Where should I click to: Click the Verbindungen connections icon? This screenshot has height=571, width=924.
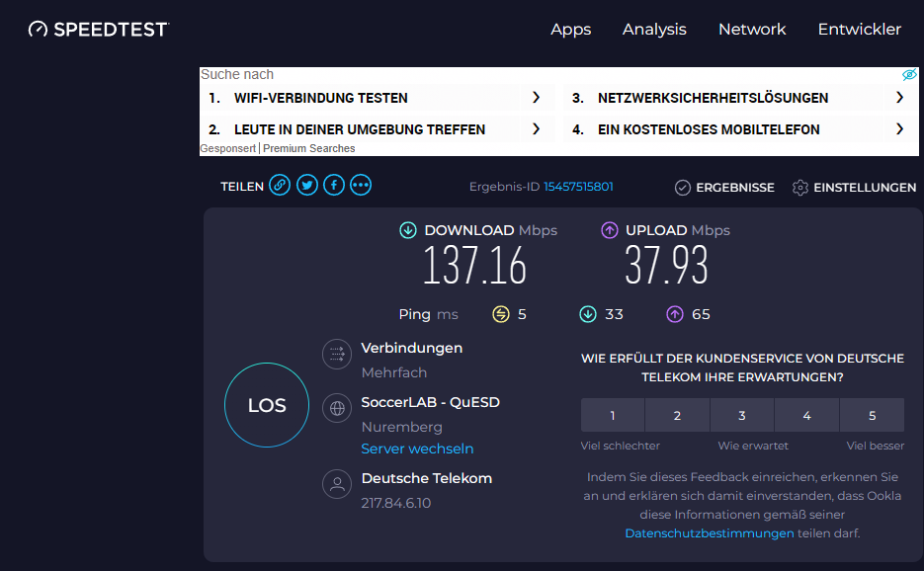337,354
